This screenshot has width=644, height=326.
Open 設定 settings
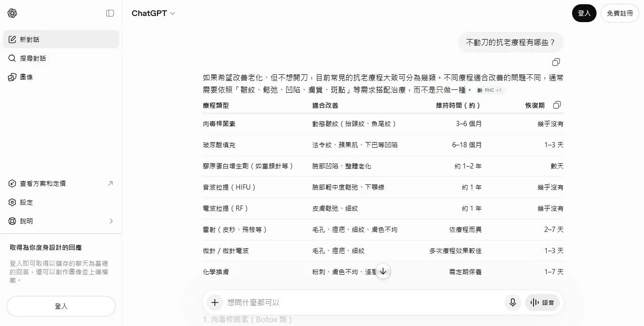61,202
